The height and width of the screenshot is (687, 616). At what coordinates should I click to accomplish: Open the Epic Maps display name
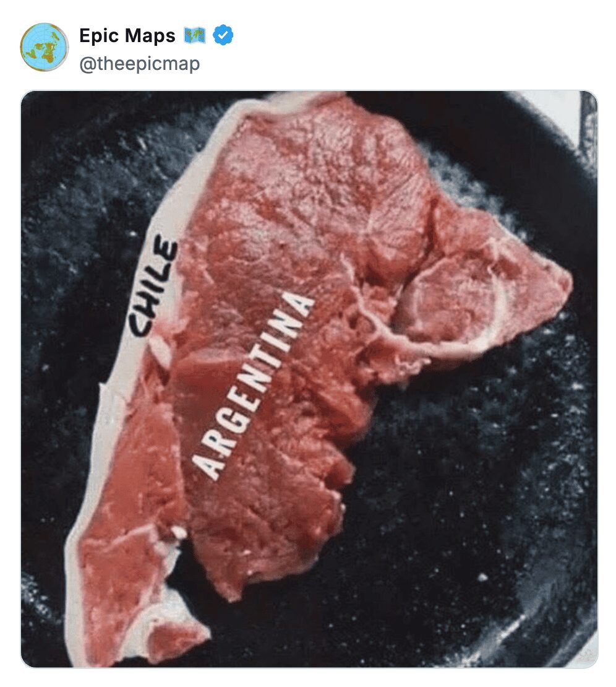click(x=127, y=37)
